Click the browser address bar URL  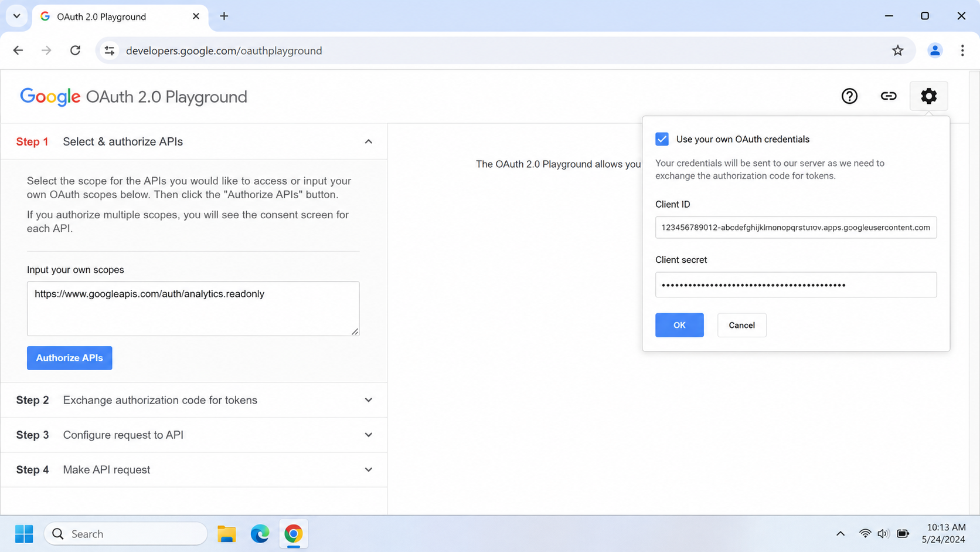(x=224, y=50)
